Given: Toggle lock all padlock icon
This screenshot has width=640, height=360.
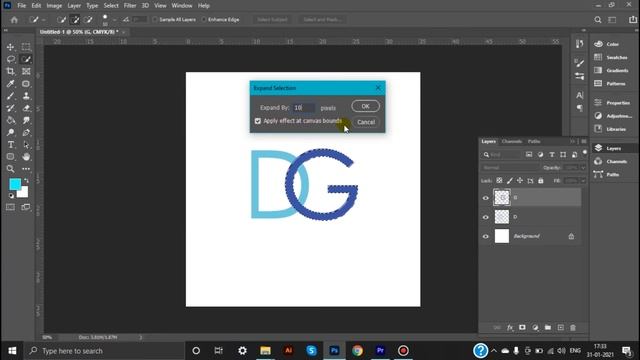Looking at the screenshot, I should click(540, 180).
